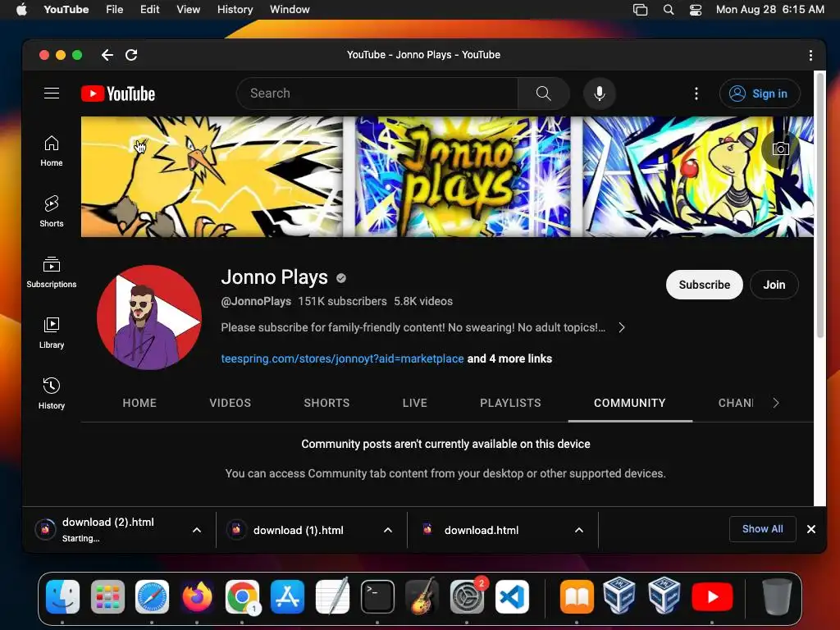Open the teespring.com store link
This screenshot has height=630, width=840.
point(342,358)
